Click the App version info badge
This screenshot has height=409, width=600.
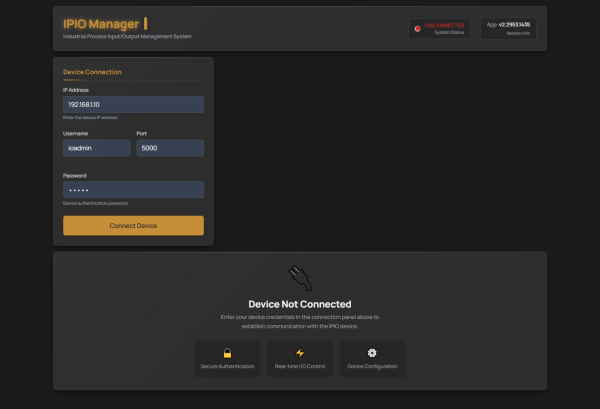point(509,28)
